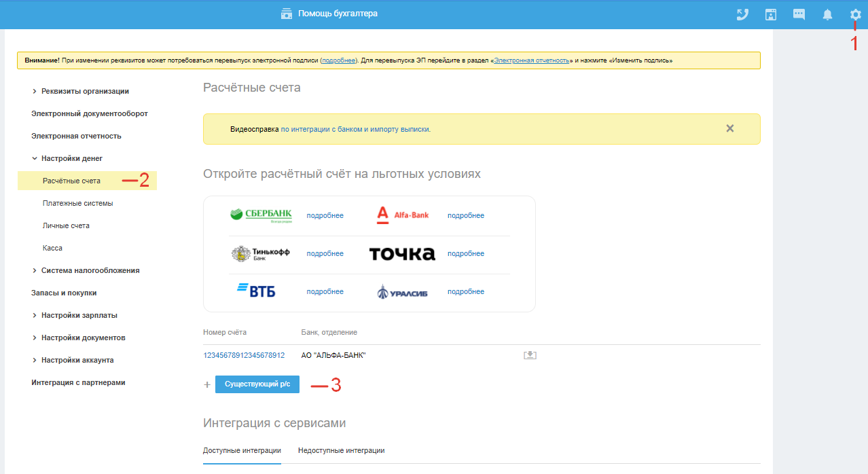
Task: Select Касса in sidebar
Action: [52, 248]
